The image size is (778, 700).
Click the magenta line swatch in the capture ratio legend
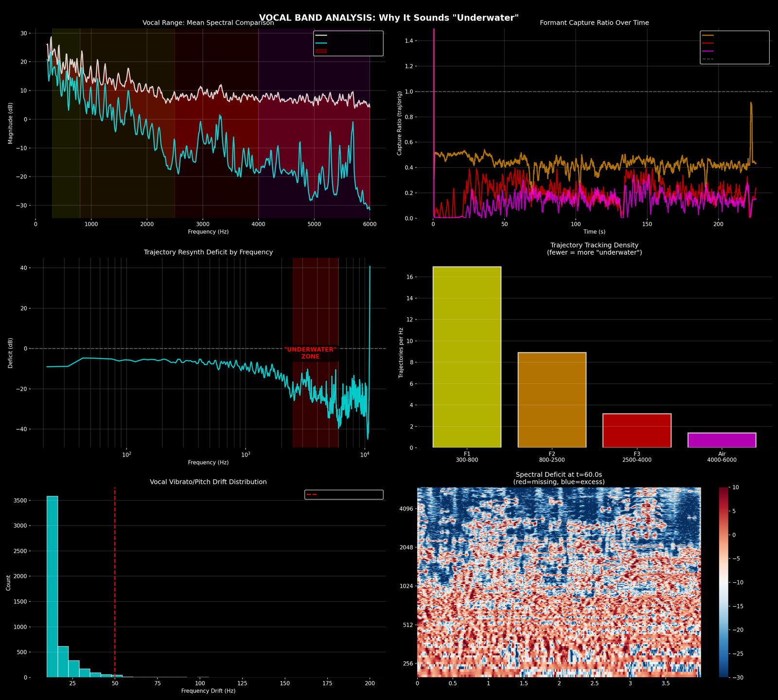point(708,51)
